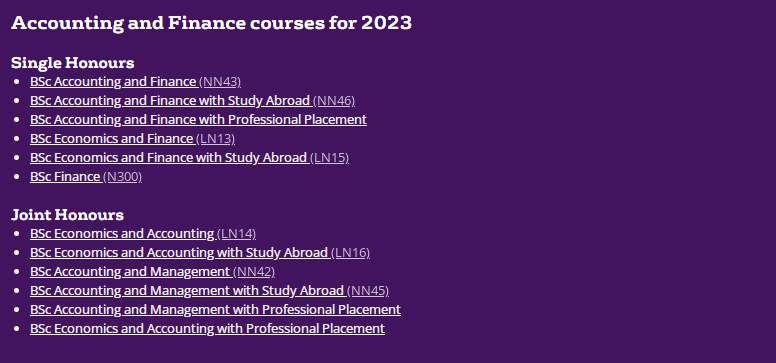
Task: Click the LN16 course code
Action: (x=350, y=253)
